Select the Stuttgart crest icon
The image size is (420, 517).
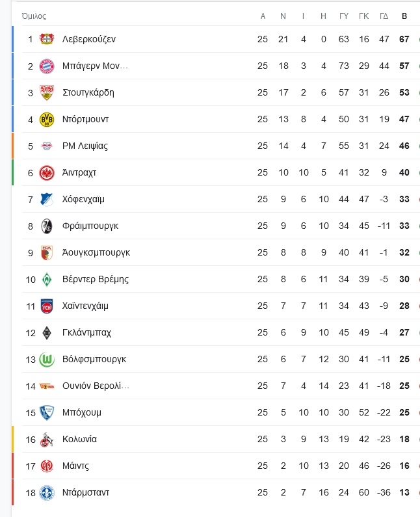[47, 92]
